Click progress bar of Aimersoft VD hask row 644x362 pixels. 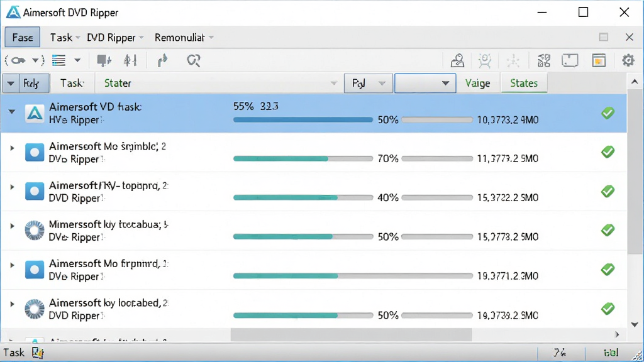coord(303,120)
